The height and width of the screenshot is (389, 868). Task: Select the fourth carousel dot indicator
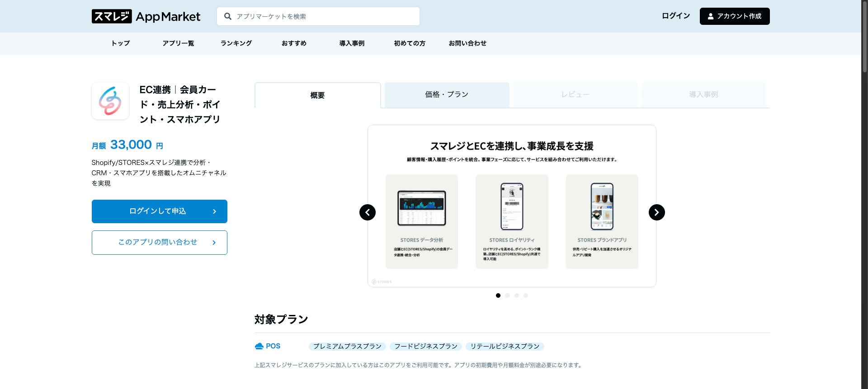(x=525, y=295)
